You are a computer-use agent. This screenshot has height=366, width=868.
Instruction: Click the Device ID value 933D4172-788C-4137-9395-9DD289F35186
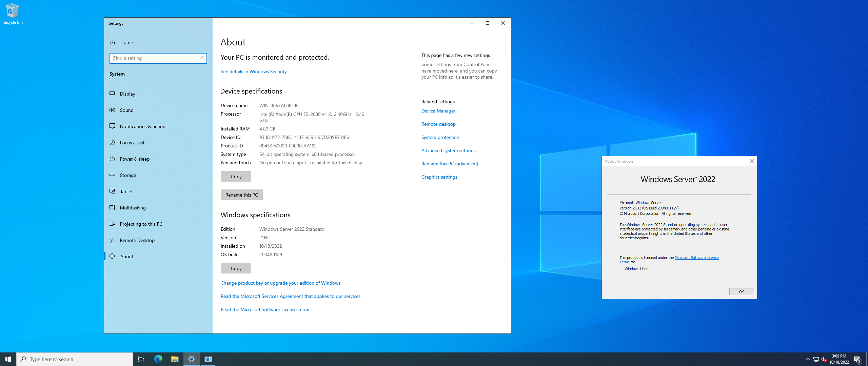(x=304, y=137)
